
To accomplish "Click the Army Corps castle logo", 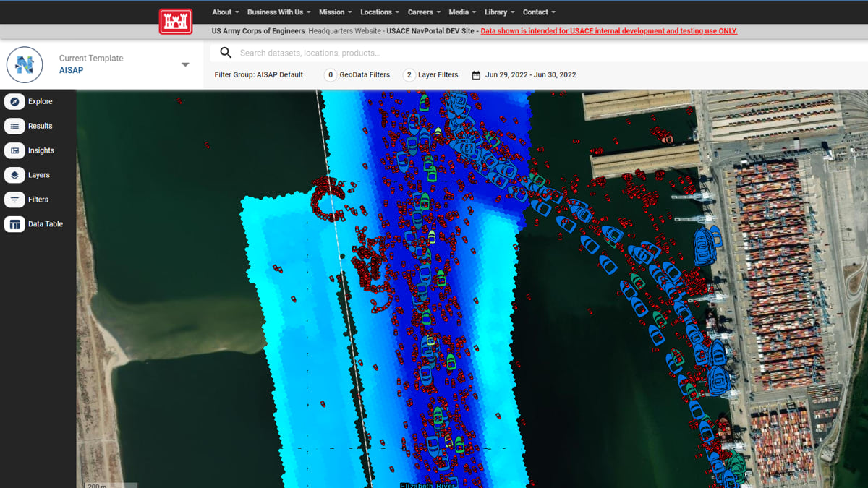I will point(176,21).
